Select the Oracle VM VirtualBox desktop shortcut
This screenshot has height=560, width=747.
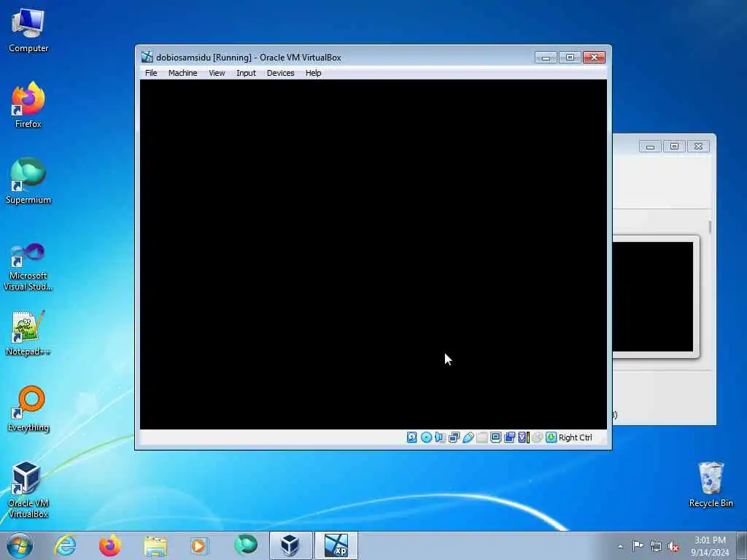(28, 489)
